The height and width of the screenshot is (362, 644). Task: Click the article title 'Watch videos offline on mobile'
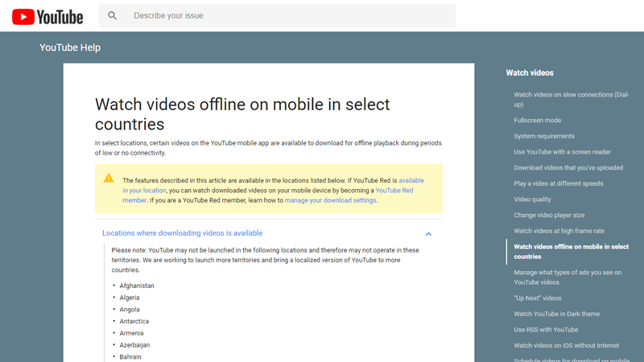tap(242, 114)
